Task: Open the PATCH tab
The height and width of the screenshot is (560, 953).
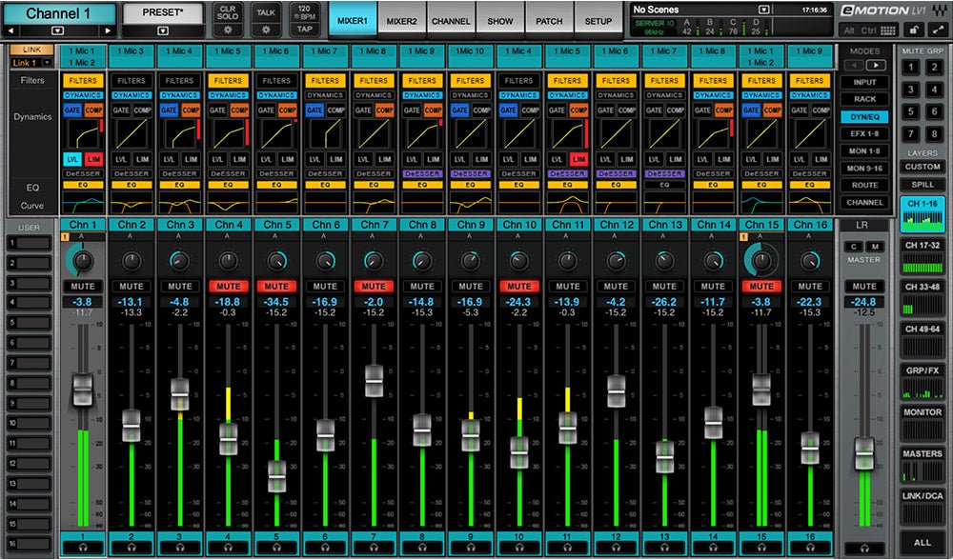Action: pos(550,21)
